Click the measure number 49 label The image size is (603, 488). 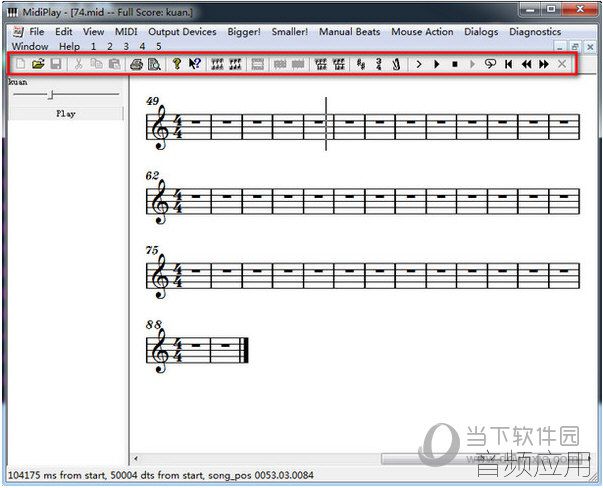152,101
